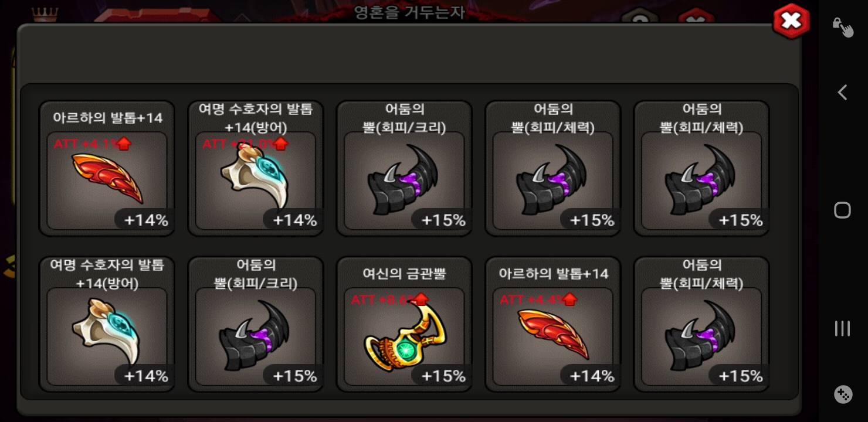The width and height of the screenshot is (868, 422).
Task: Tap the ATT +21.0% red upgrade arrow
Action: coord(282,144)
